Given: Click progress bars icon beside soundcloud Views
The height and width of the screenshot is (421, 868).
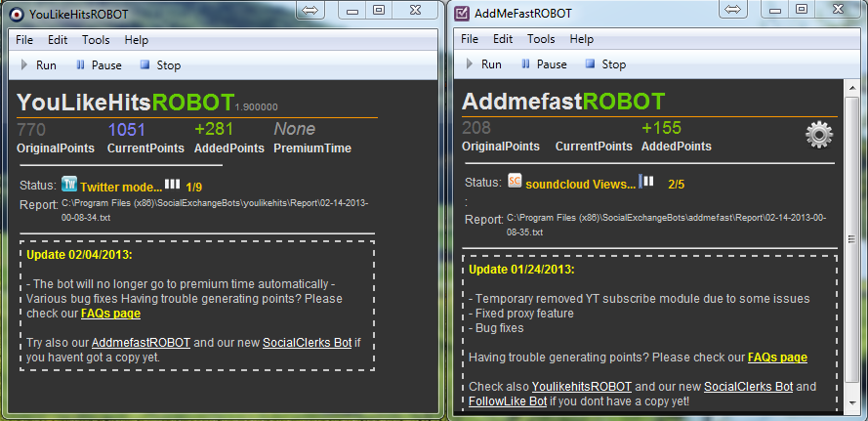Looking at the screenshot, I should [x=646, y=181].
